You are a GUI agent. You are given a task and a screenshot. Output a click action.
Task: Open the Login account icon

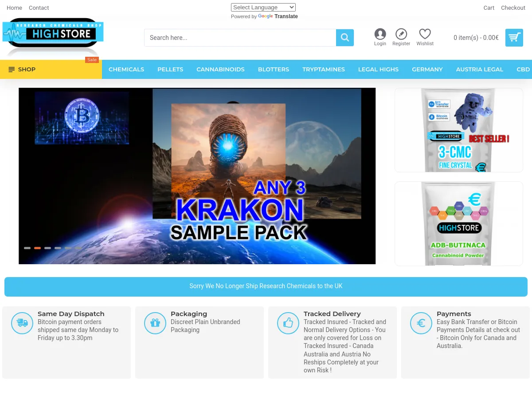click(x=380, y=34)
